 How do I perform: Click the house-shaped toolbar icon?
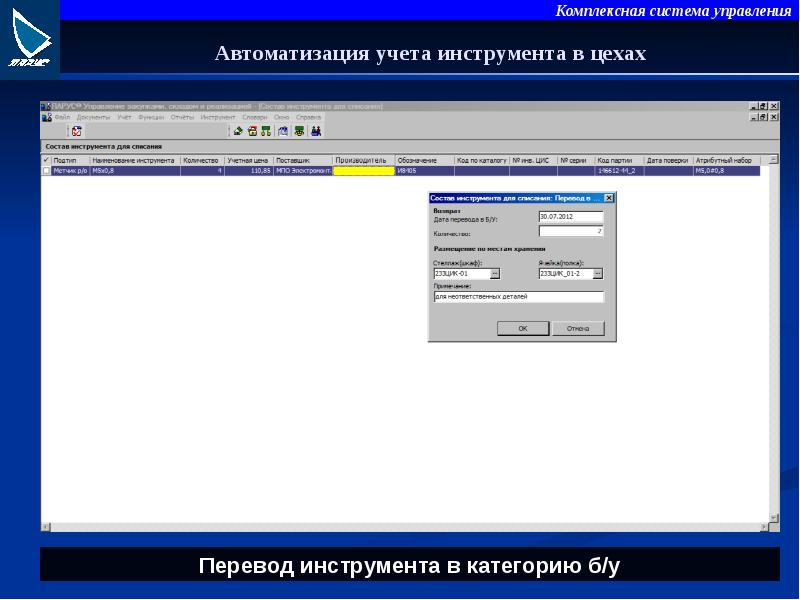[x=252, y=131]
